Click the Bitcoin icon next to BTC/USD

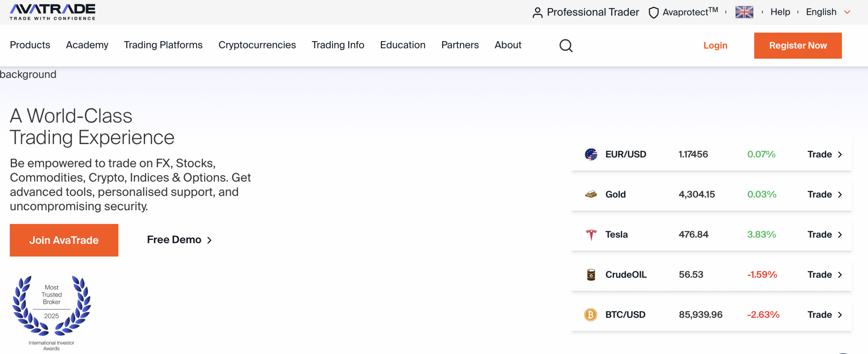(591, 314)
